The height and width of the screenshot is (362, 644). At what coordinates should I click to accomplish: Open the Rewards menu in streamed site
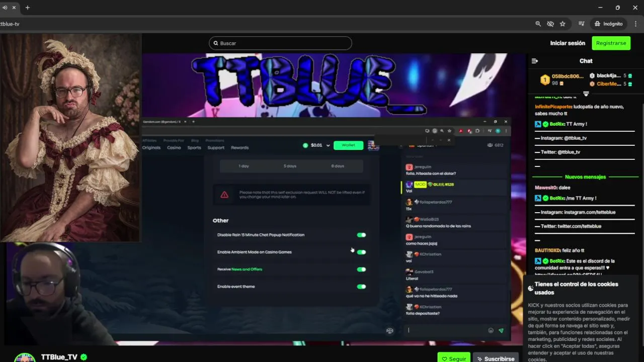[x=239, y=147]
